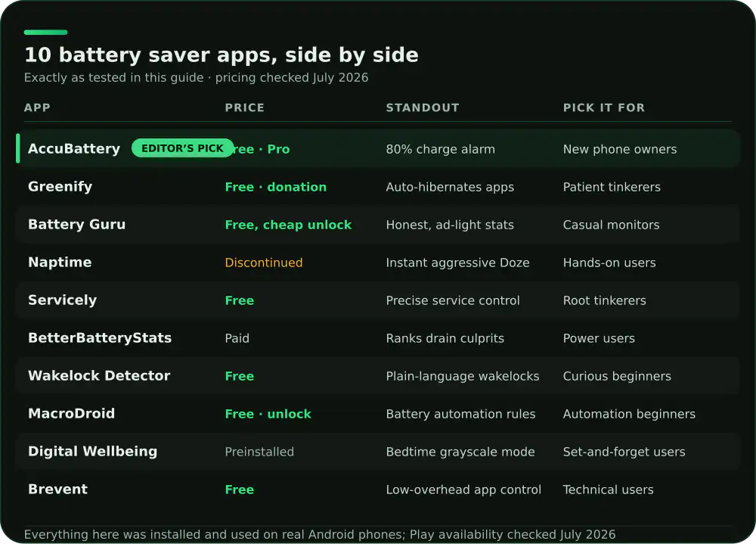Select the Servicely app name

(62, 300)
